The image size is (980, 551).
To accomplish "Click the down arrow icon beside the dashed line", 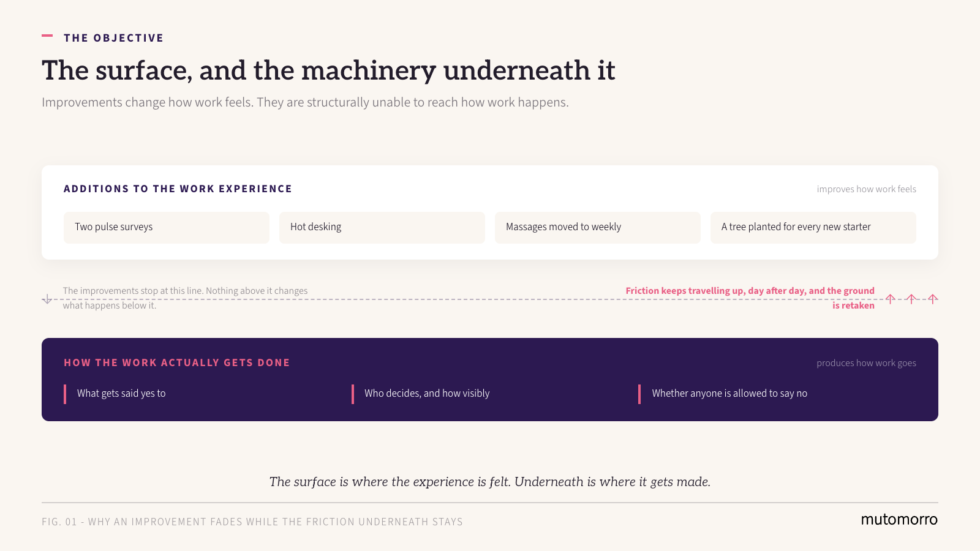I will [47, 299].
